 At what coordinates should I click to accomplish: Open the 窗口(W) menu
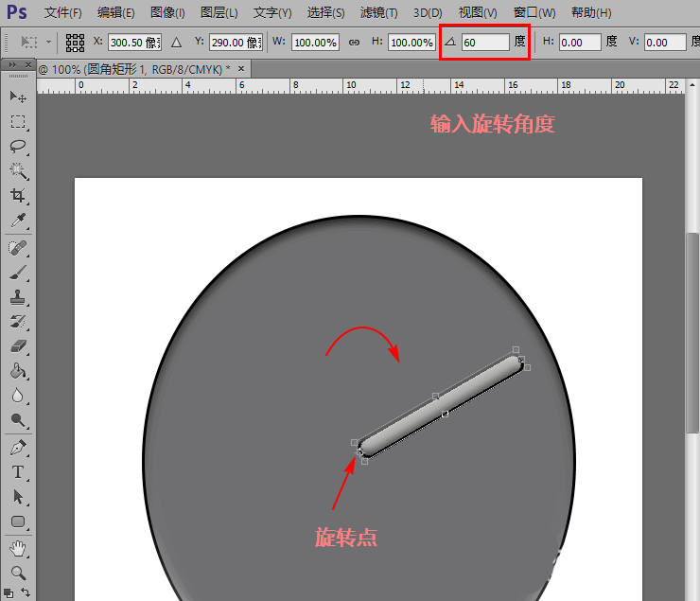pyautogui.click(x=534, y=12)
